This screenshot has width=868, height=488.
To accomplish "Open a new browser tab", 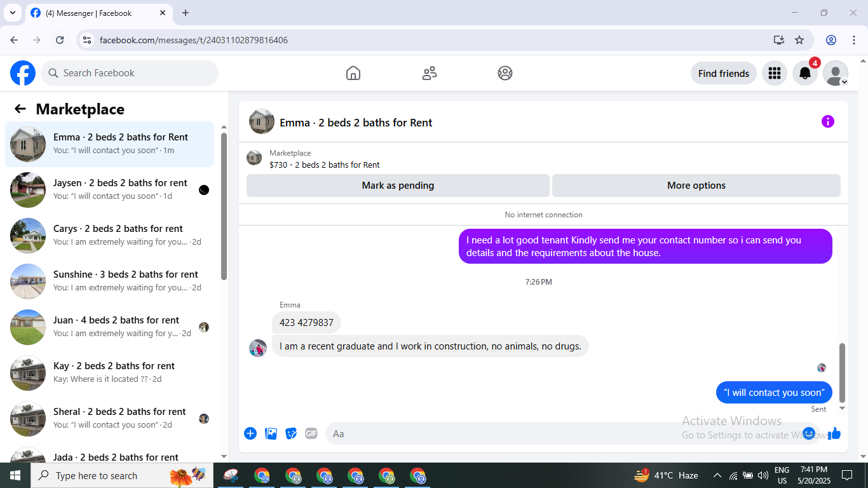I will tap(186, 13).
